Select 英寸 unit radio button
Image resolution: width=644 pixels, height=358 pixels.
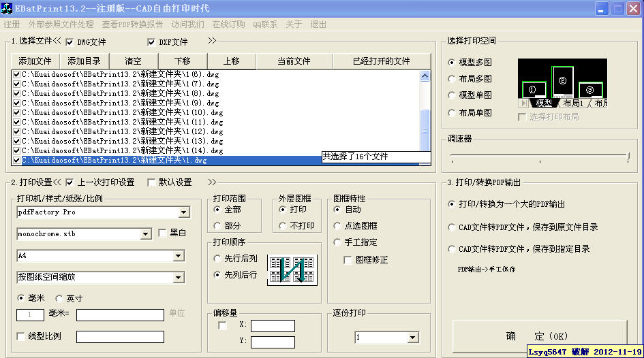(x=59, y=299)
